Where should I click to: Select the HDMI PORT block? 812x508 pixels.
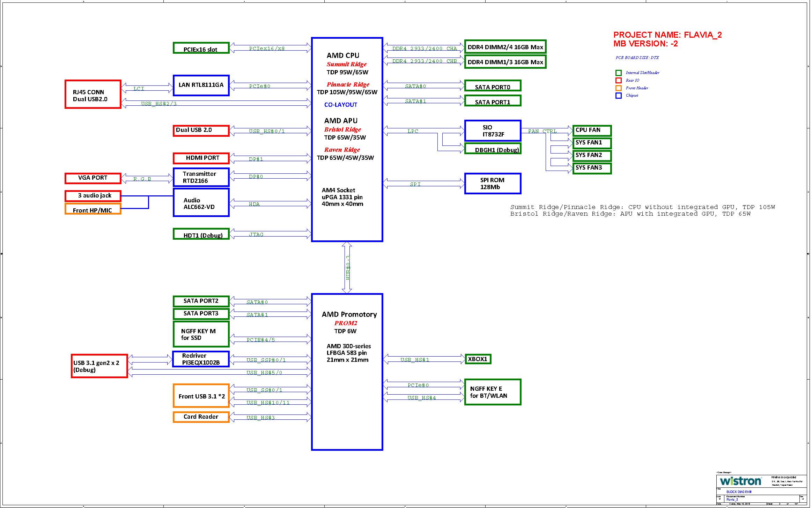pos(201,158)
